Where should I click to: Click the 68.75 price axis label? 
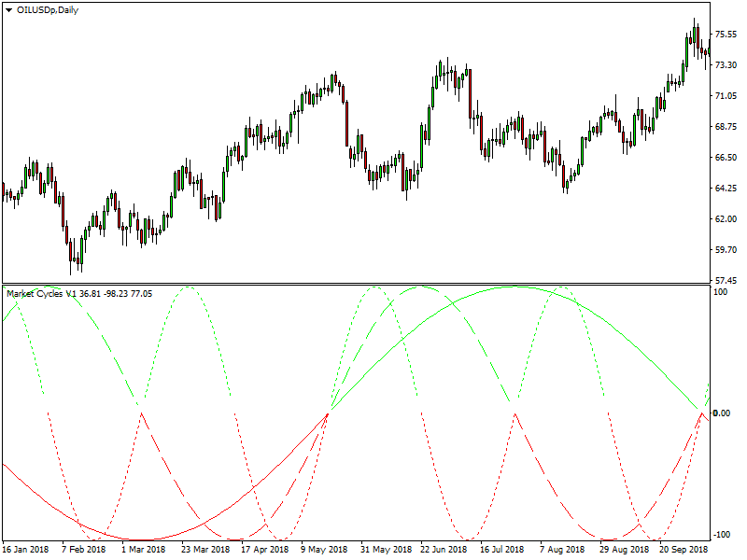click(x=726, y=127)
